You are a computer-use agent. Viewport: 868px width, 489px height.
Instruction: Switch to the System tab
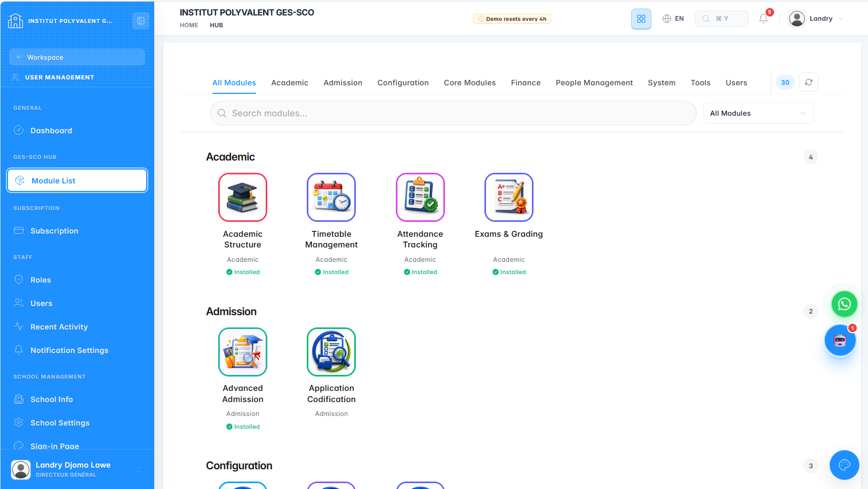(662, 83)
